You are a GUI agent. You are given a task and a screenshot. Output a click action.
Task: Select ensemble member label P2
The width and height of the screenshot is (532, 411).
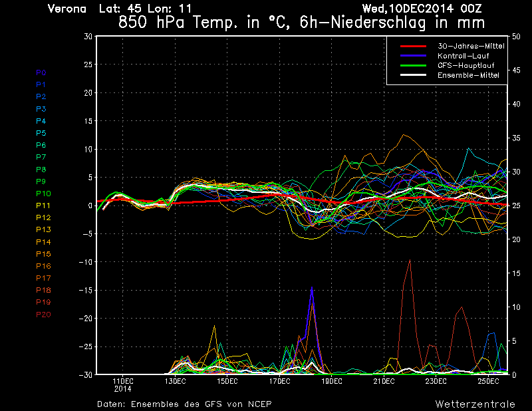click(41, 96)
